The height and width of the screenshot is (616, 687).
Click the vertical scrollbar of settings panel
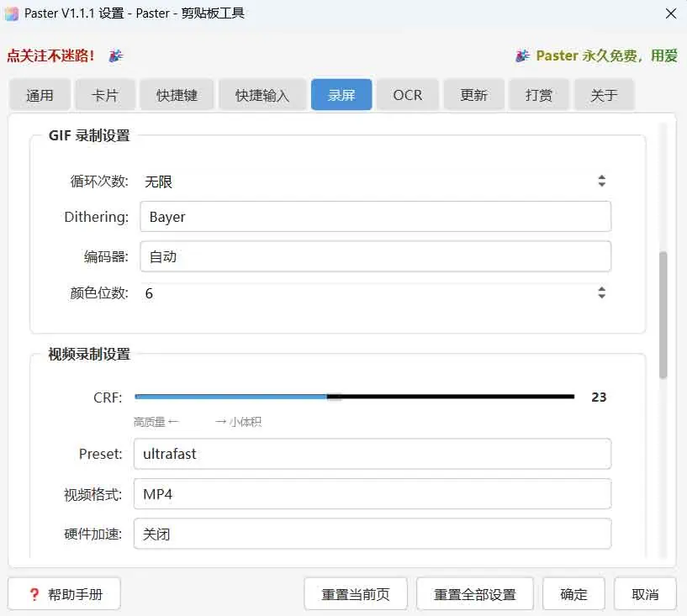(x=663, y=314)
